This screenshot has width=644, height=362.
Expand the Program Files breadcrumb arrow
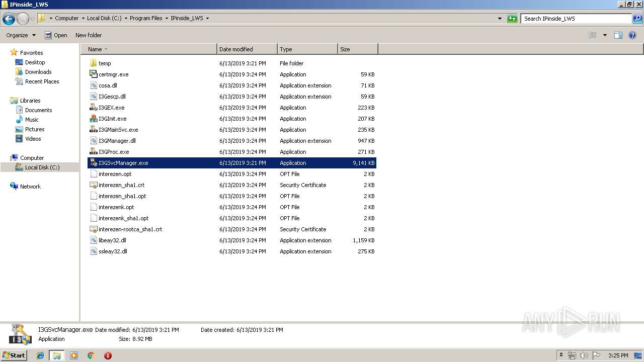click(x=167, y=18)
